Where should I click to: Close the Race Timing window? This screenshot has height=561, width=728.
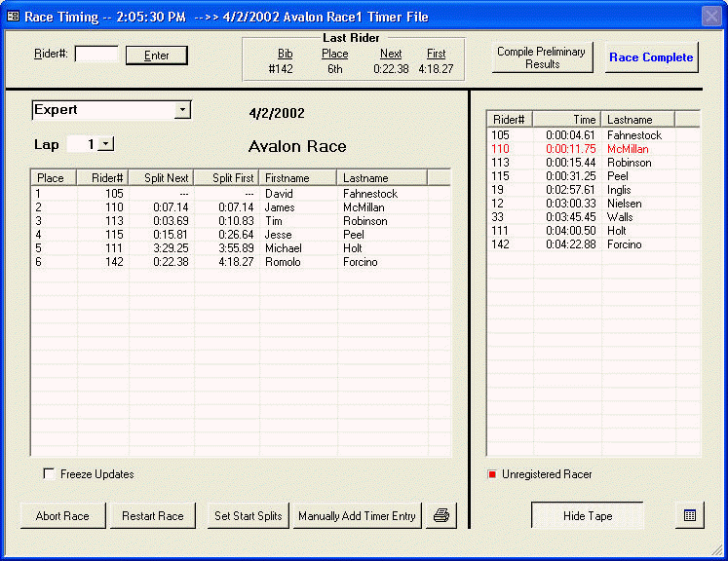(711, 17)
